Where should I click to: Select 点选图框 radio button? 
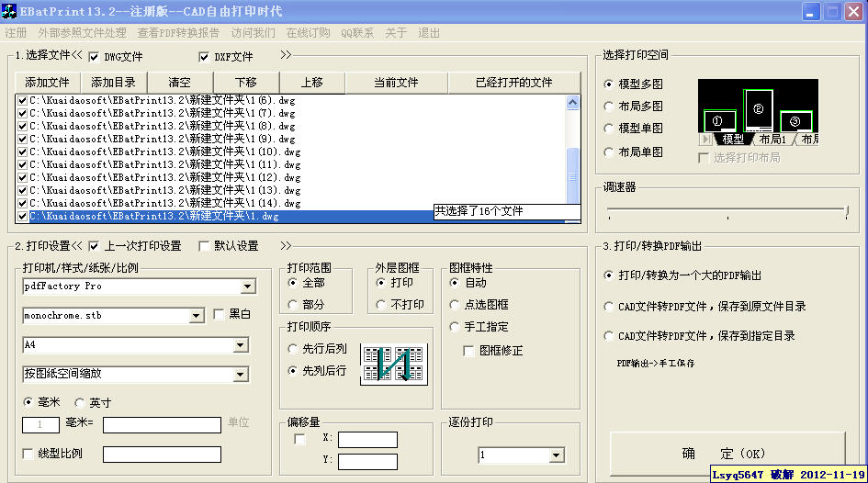[455, 305]
